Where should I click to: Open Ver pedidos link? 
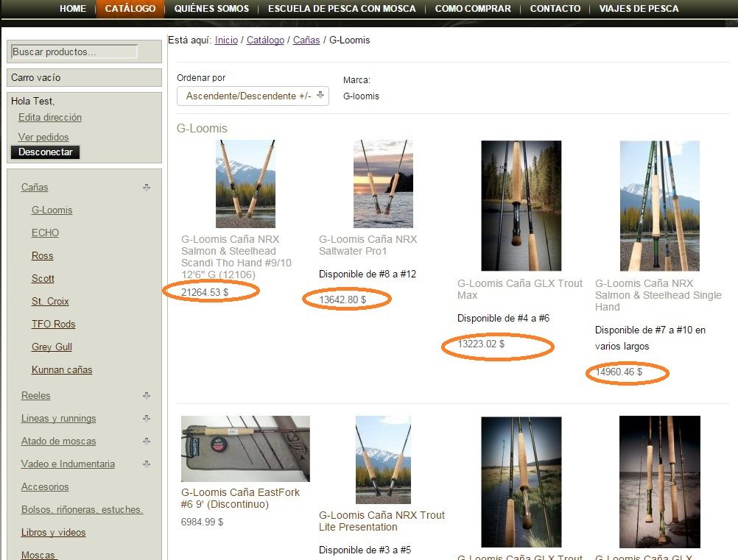pos(43,137)
